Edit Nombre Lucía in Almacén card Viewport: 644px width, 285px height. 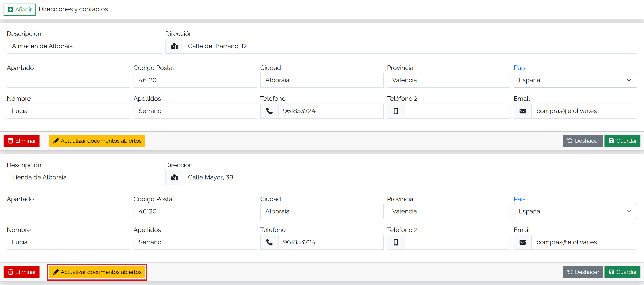tap(69, 111)
